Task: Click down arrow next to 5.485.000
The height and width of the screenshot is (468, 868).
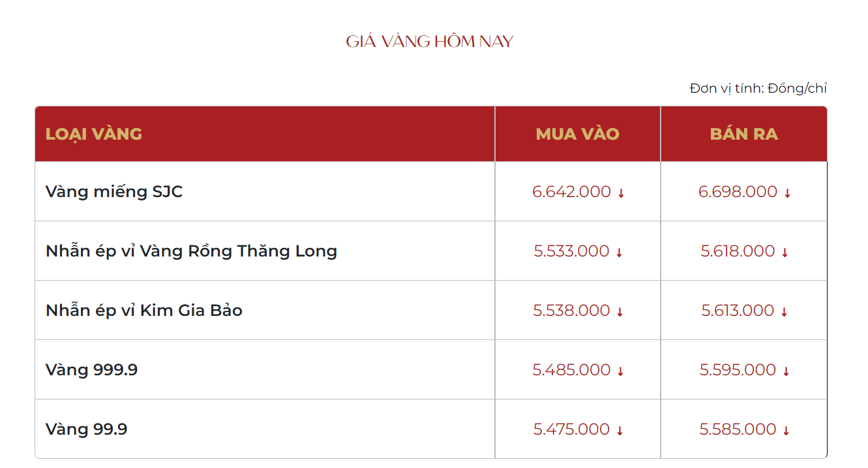Action: pos(621,371)
